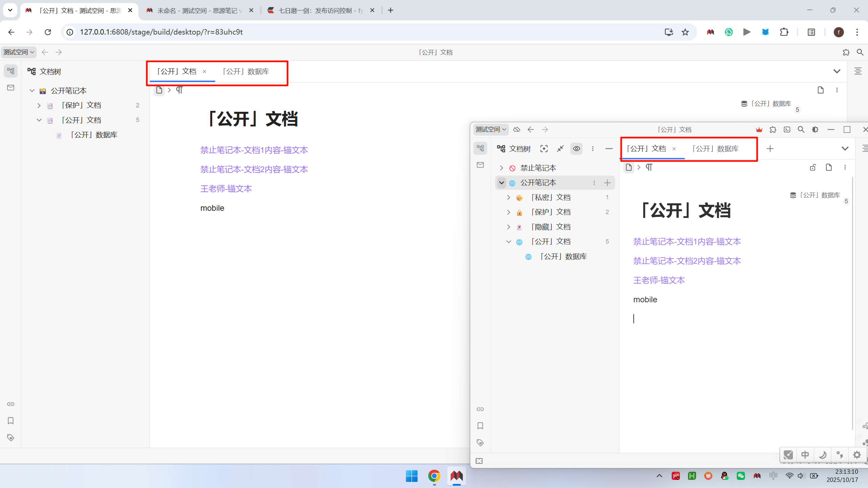Open the 测试空间 workspace dropdown in the browser app
The width and height of the screenshot is (868, 488).
tap(19, 52)
